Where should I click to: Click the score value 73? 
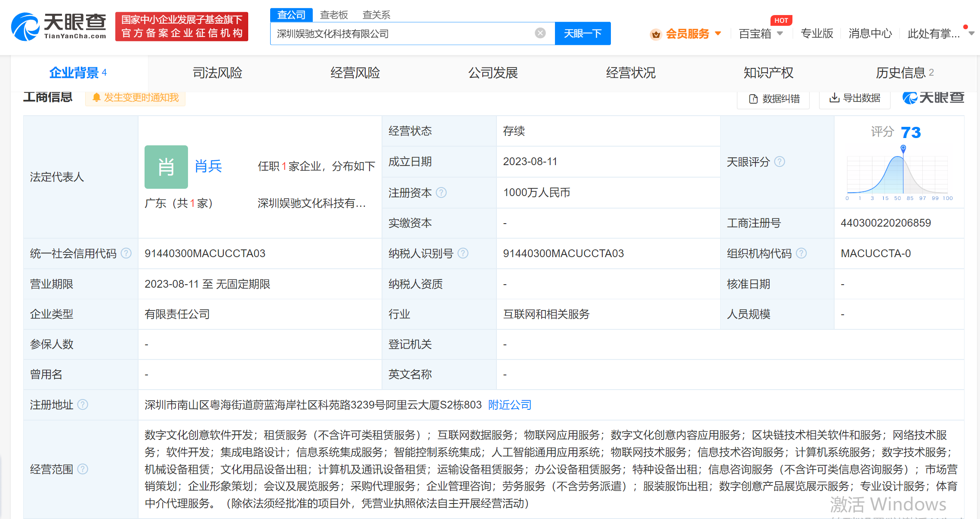click(910, 132)
